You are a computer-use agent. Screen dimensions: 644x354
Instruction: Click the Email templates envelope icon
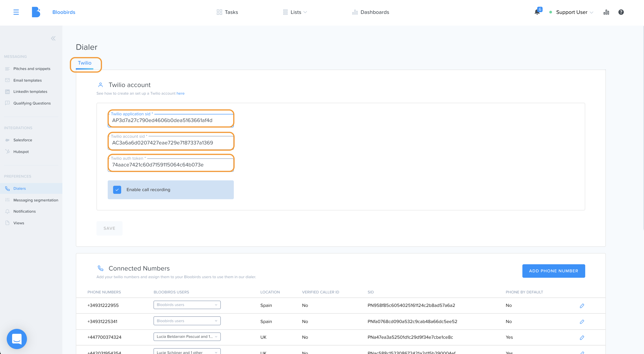pyautogui.click(x=7, y=80)
